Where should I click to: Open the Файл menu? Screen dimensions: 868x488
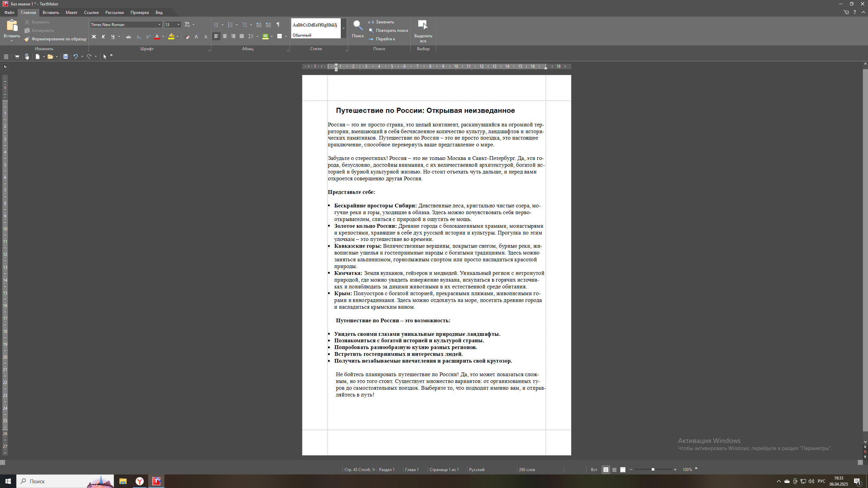click(9, 13)
